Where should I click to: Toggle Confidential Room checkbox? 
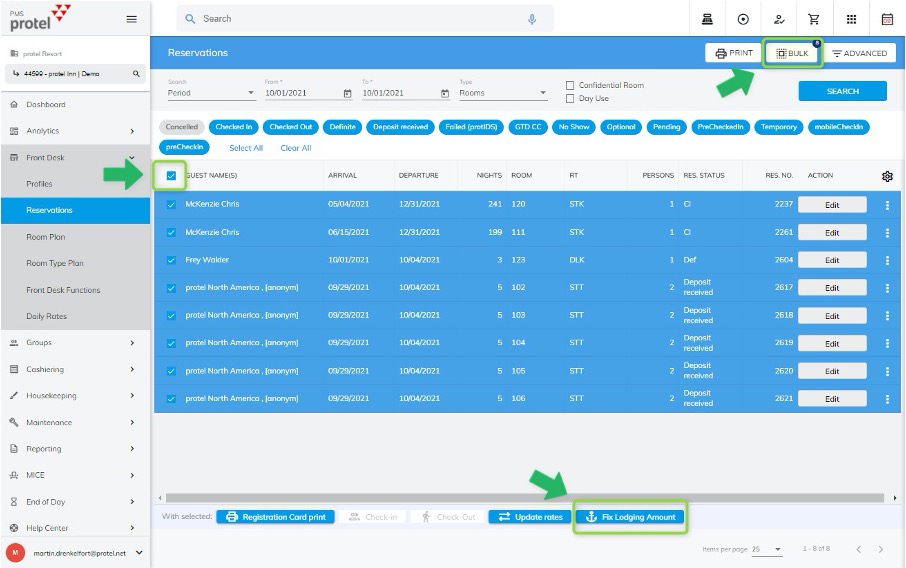pyautogui.click(x=570, y=86)
